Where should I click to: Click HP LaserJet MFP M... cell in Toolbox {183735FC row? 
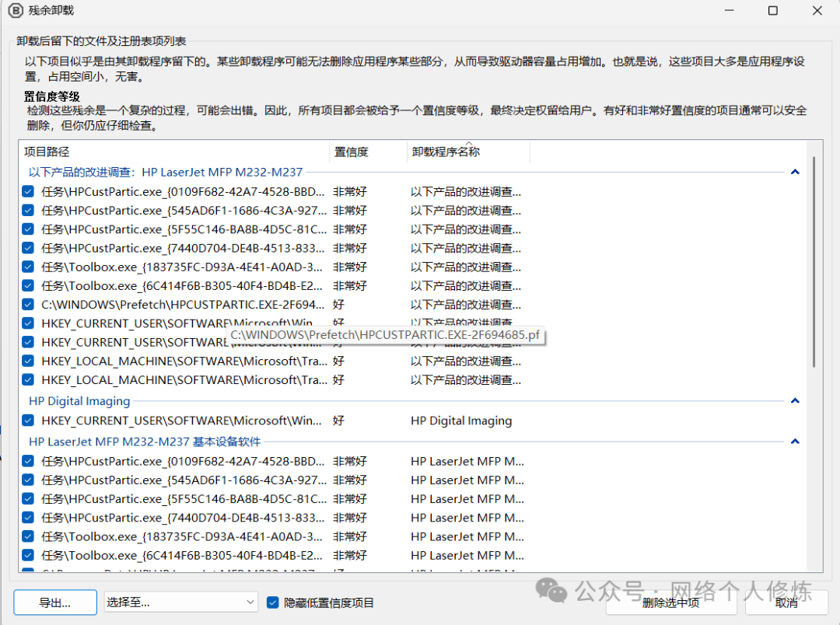pyautogui.click(x=467, y=536)
